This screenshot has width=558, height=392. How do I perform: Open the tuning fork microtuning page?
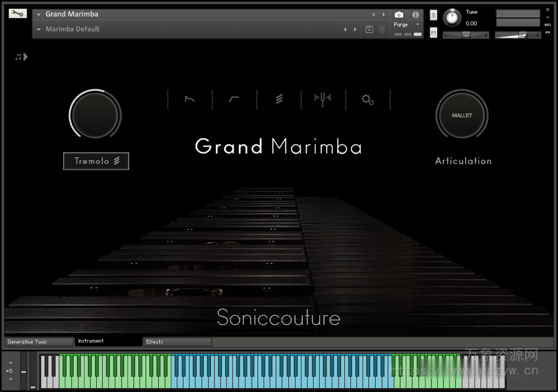point(322,99)
